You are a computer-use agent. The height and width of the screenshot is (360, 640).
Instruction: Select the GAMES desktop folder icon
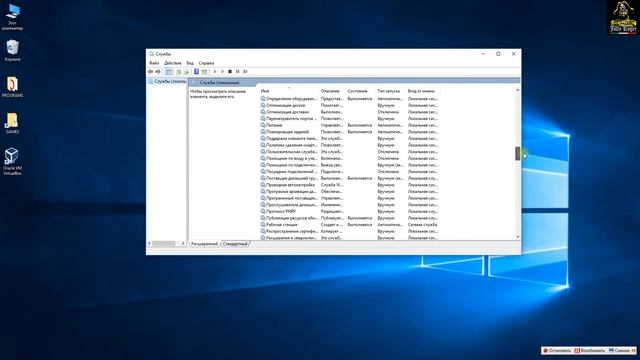click(x=12, y=123)
